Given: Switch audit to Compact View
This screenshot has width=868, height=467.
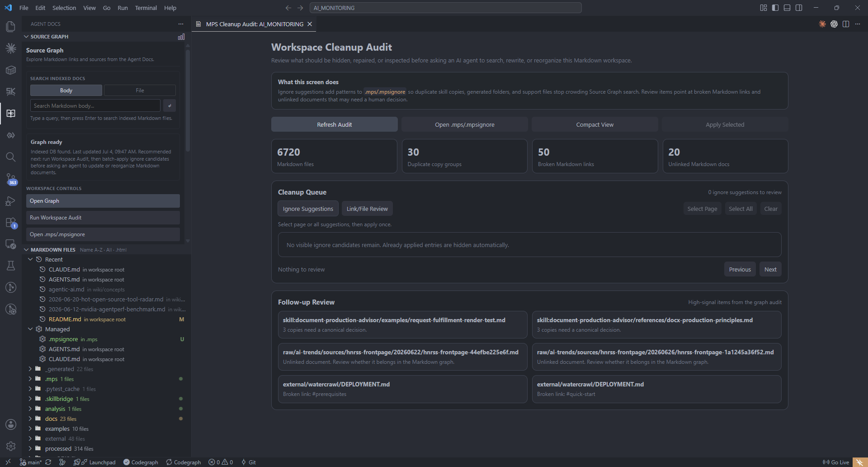Looking at the screenshot, I should (594, 124).
